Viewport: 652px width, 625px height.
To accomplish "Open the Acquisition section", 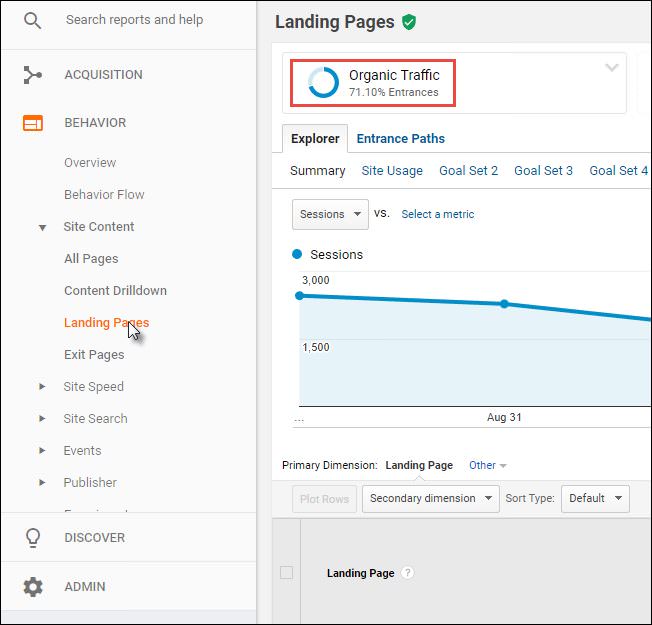I will (103, 75).
